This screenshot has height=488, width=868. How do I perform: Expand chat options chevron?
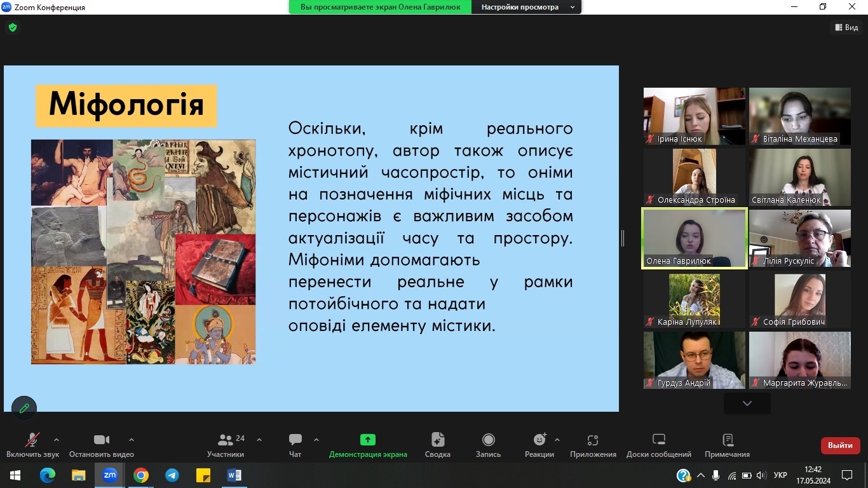click(x=316, y=440)
